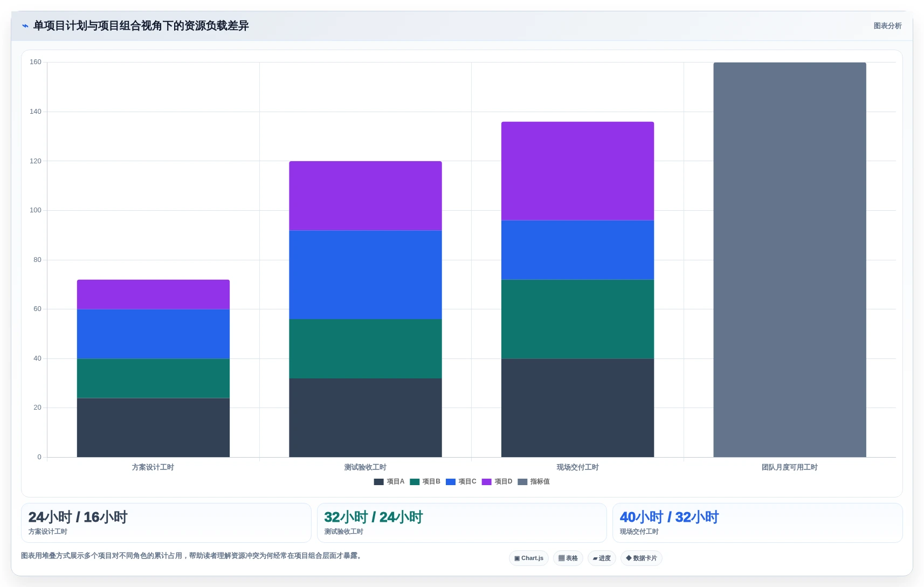Click the 方案设计工时 x-axis label

coord(153,467)
